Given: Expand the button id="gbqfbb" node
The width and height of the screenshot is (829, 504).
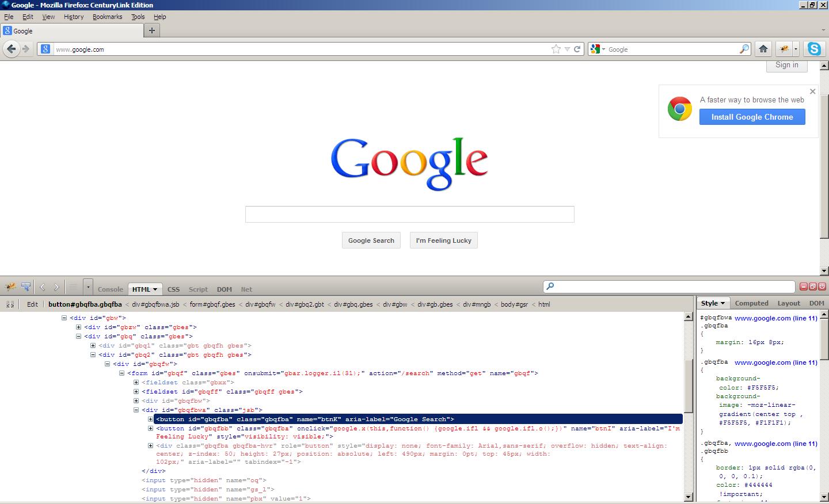Looking at the screenshot, I should click(151, 428).
